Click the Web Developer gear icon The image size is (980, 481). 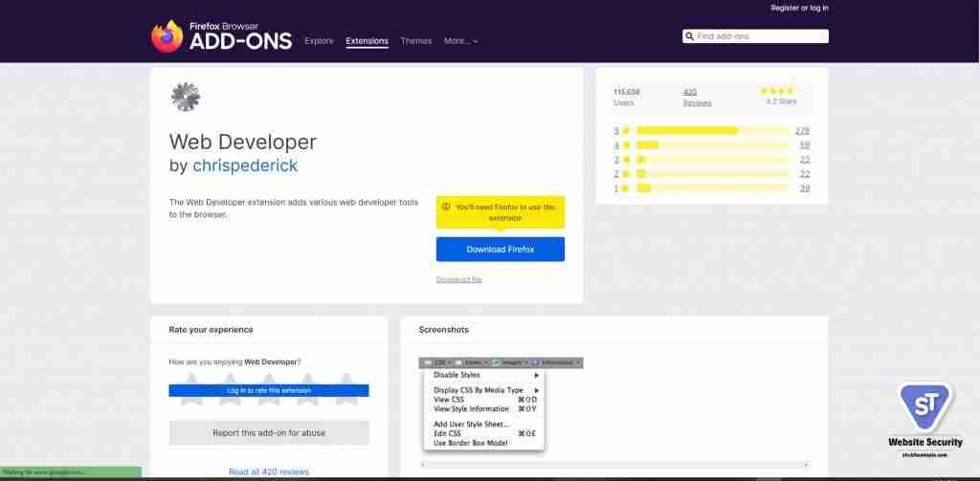point(185,97)
